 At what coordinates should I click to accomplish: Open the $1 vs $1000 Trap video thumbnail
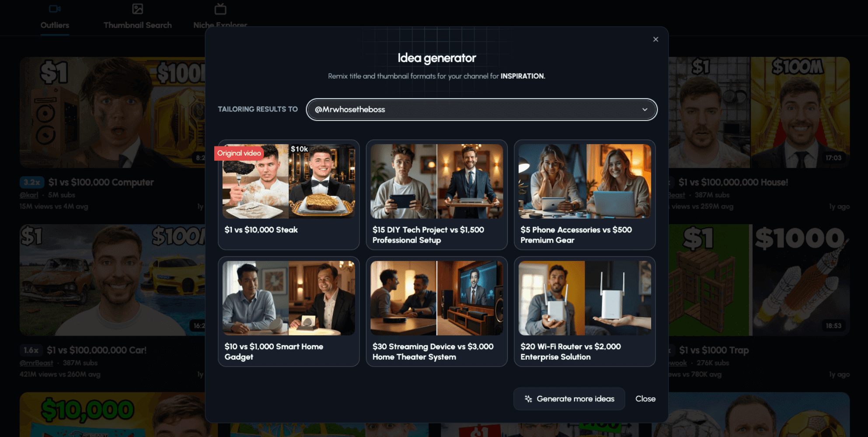point(759,280)
